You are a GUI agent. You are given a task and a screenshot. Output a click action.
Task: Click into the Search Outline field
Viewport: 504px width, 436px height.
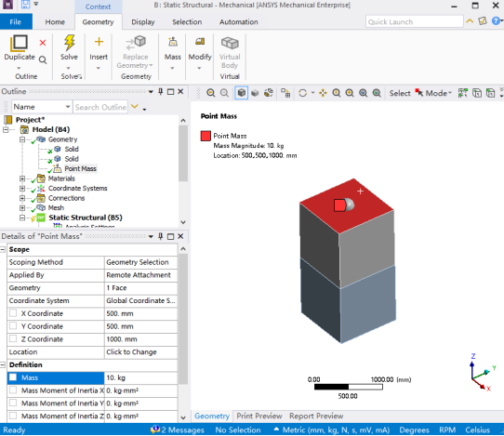pyautogui.click(x=100, y=107)
